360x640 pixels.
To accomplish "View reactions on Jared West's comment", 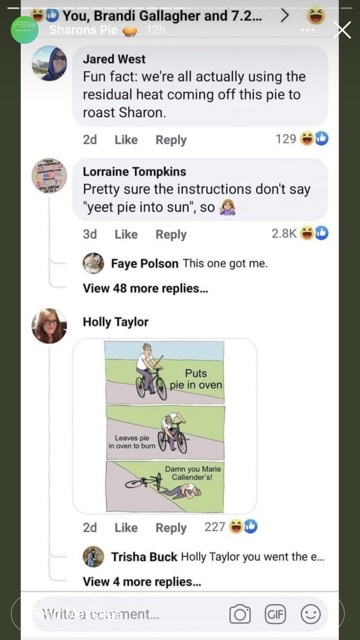I will (302, 139).
